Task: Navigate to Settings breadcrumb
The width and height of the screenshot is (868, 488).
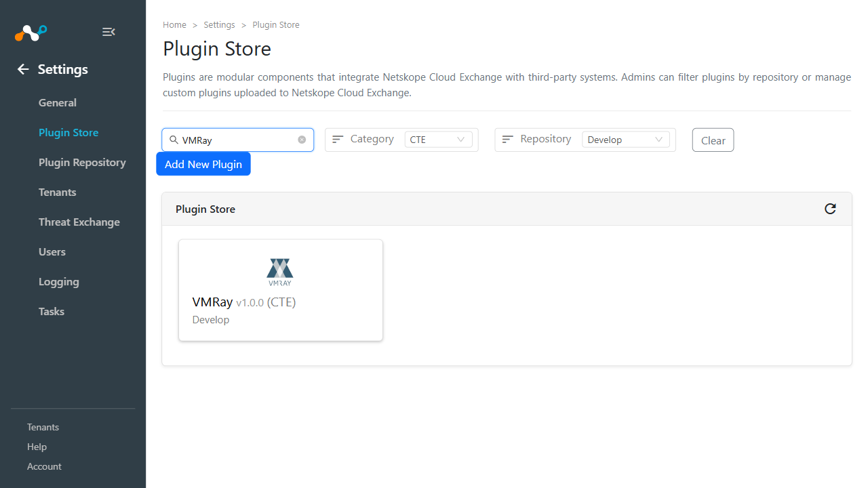Action: [x=219, y=24]
